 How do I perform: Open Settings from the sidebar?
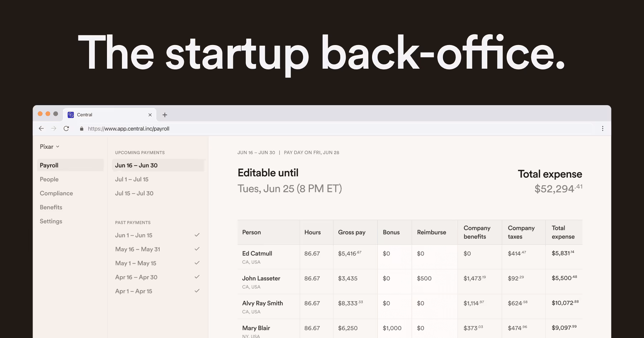coord(51,221)
